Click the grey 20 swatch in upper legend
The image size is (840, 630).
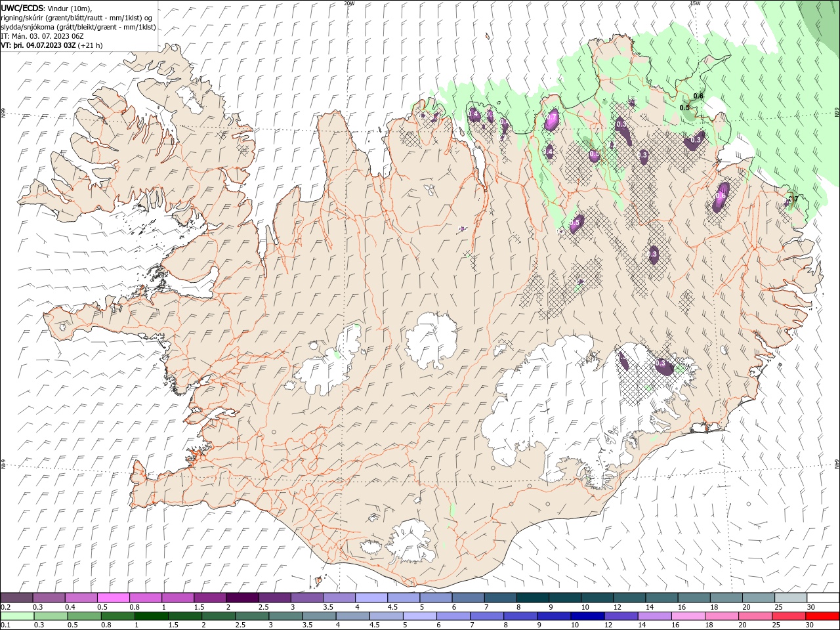(759, 598)
